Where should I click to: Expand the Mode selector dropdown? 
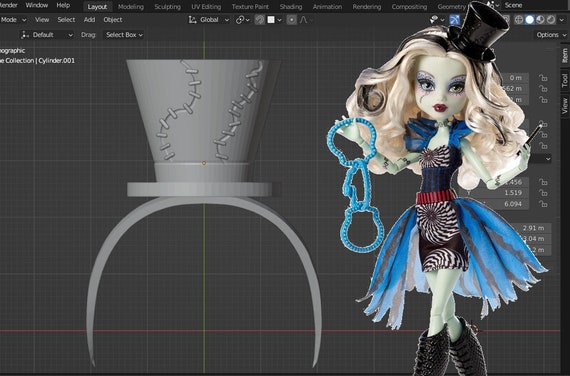point(13,20)
